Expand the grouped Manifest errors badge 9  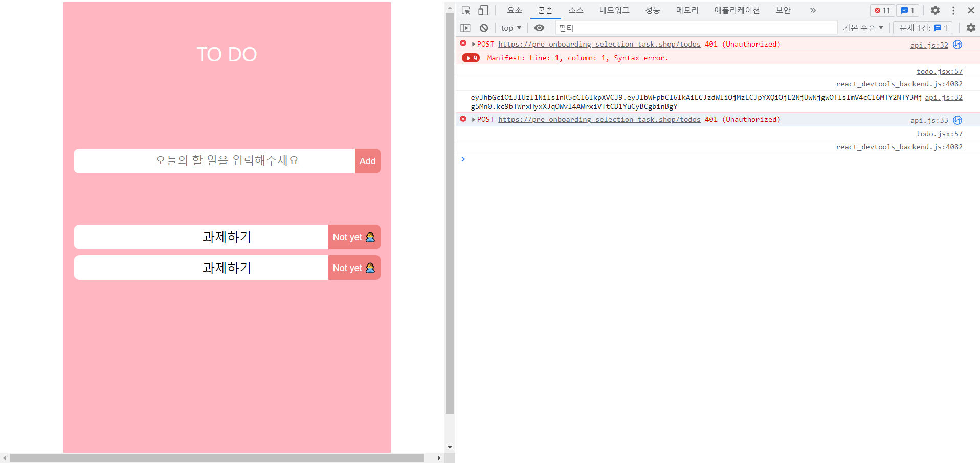(x=471, y=58)
